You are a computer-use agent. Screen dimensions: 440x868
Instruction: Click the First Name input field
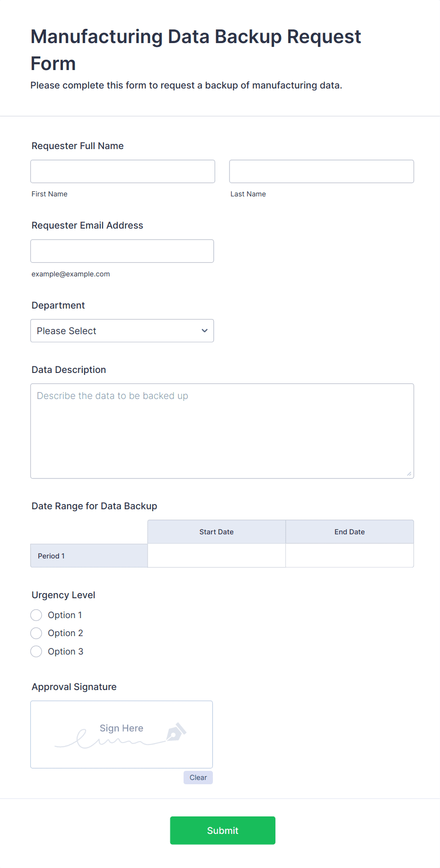123,171
